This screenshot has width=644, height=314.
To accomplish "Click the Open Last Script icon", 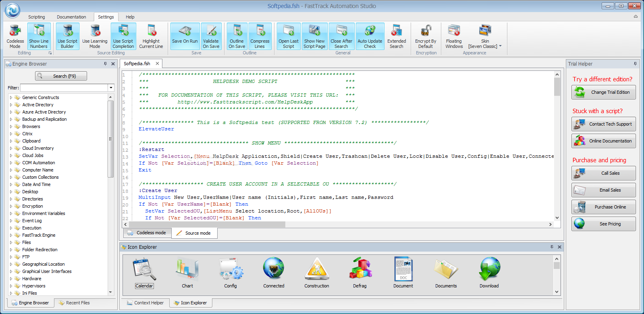I will point(289,31).
